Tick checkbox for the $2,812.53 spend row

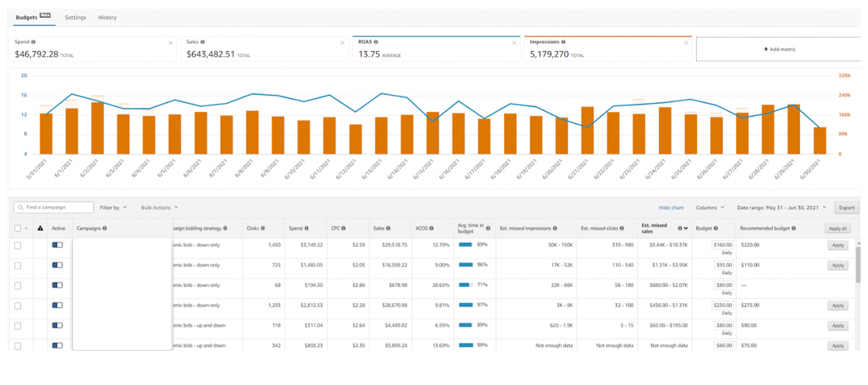coord(17,305)
